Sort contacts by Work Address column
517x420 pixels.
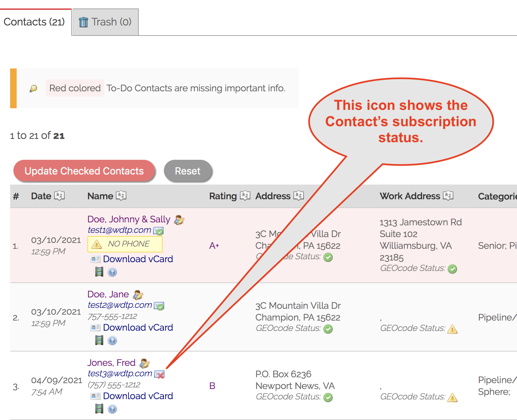tap(448, 196)
